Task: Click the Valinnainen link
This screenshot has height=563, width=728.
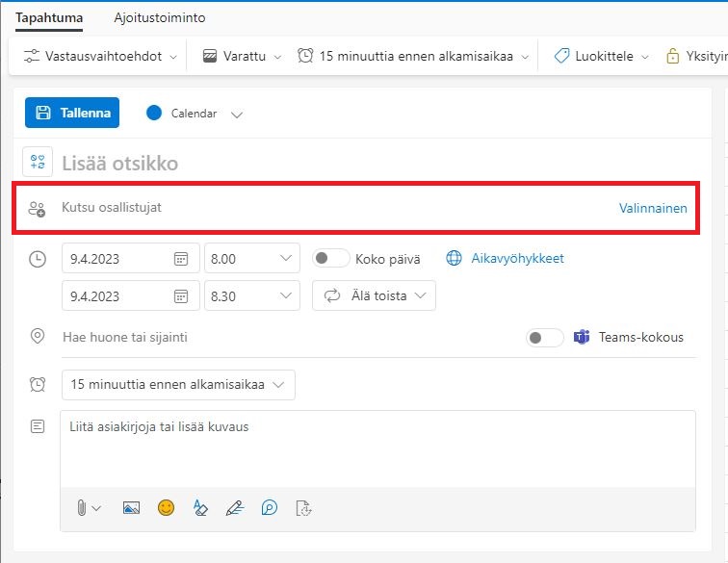Action: pos(653,208)
